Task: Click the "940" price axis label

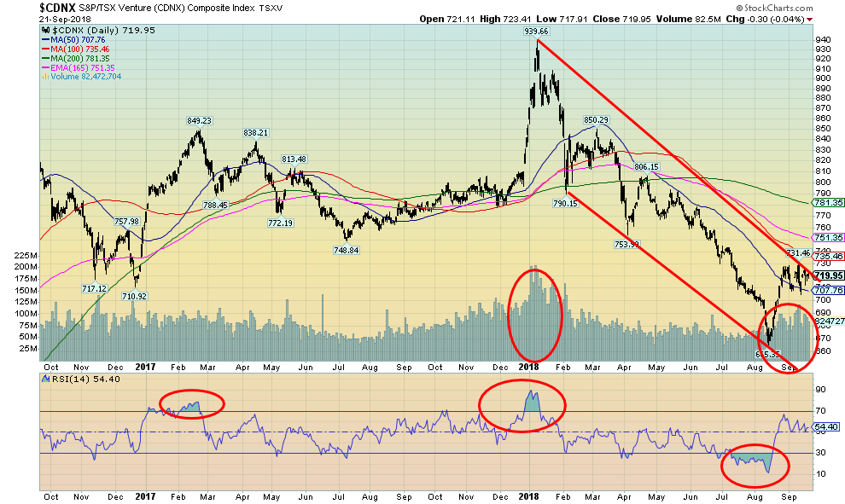Action: 823,40
